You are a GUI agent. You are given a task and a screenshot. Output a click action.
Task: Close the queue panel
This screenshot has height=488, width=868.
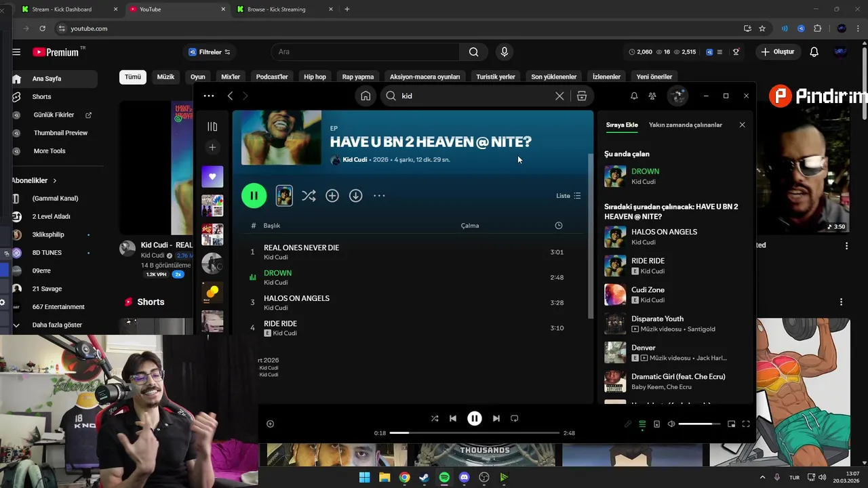click(x=742, y=125)
